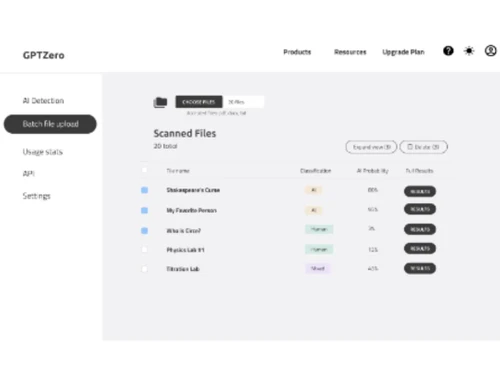
Task: Click the Who is Circe? file name
Action: [184, 231]
